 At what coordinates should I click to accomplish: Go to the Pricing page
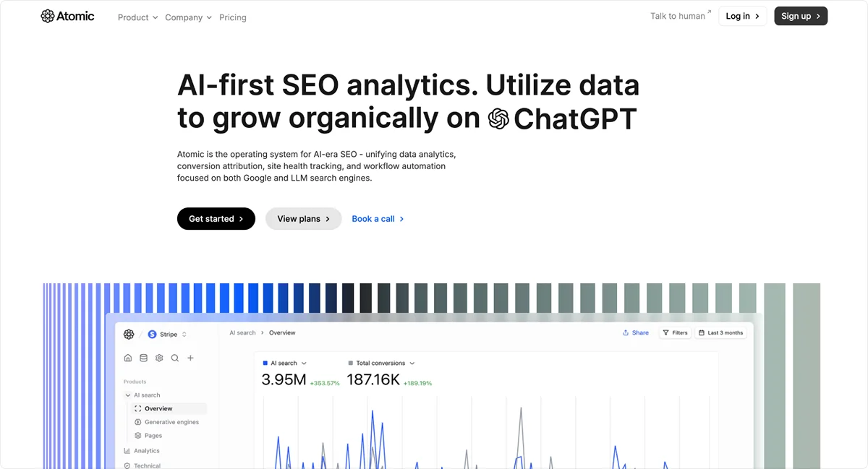(x=233, y=17)
